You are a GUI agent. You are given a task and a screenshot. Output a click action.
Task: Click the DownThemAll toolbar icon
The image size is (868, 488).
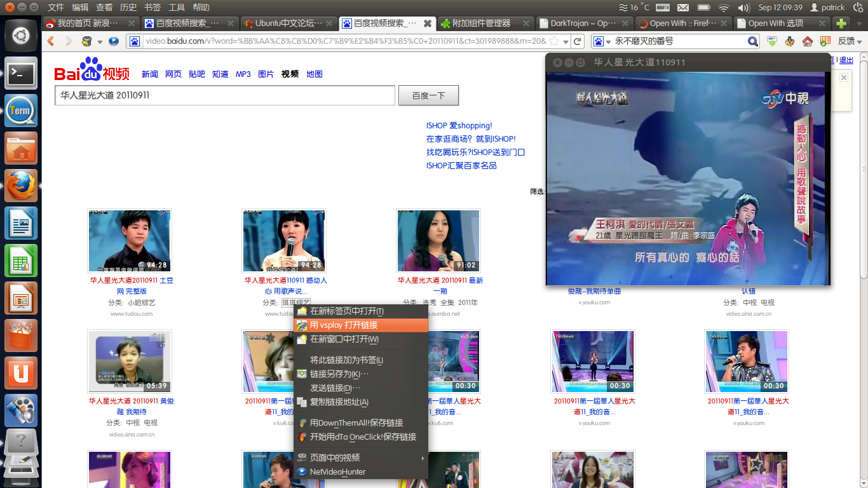[x=790, y=41]
